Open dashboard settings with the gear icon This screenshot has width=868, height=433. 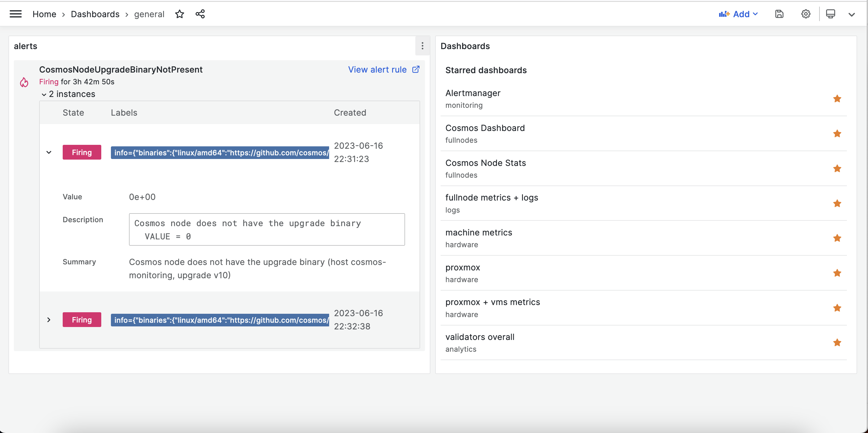click(x=805, y=14)
